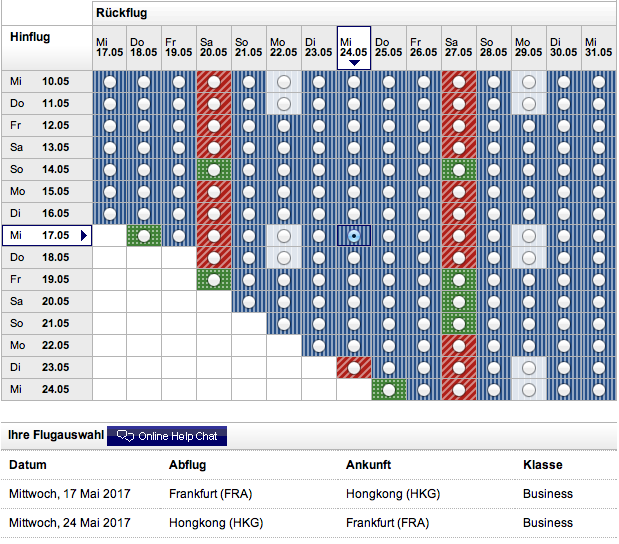Select red fare: outbound 23.05, return 24.05

coord(354,367)
